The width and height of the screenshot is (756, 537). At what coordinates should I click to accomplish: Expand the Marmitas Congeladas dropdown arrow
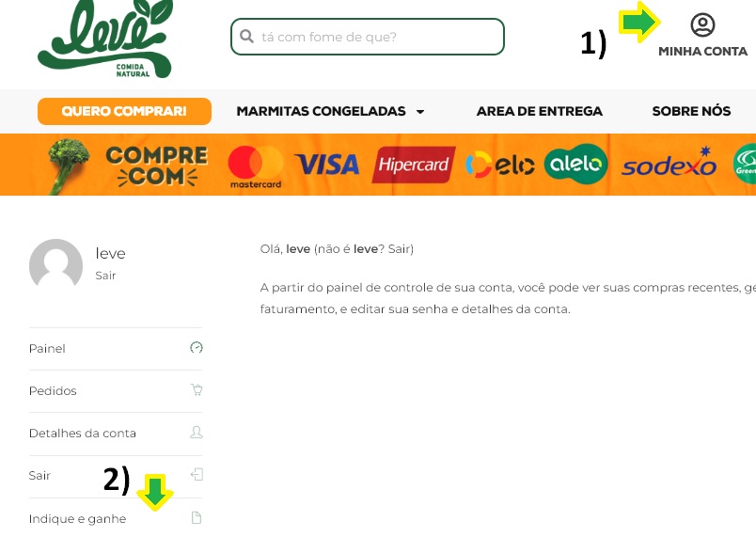[x=420, y=112]
